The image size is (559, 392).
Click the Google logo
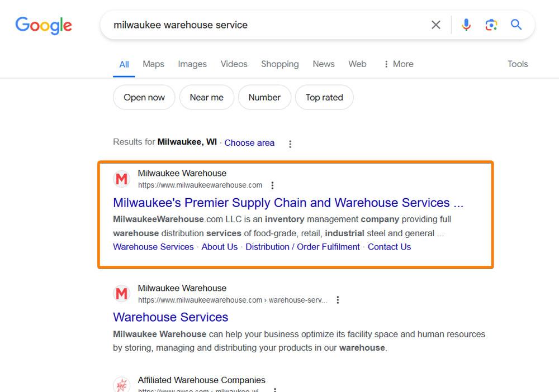(x=44, y=25)
